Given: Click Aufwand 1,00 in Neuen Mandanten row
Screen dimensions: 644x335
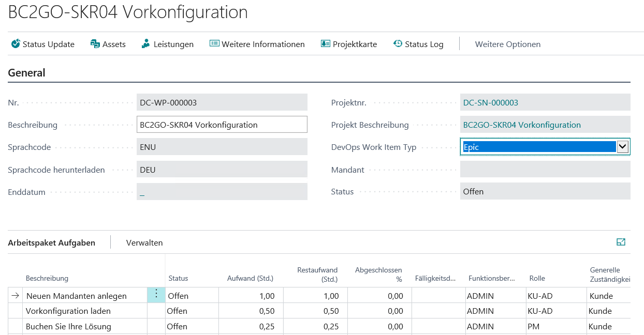Looking at the screenshot, I should point(251,296).
